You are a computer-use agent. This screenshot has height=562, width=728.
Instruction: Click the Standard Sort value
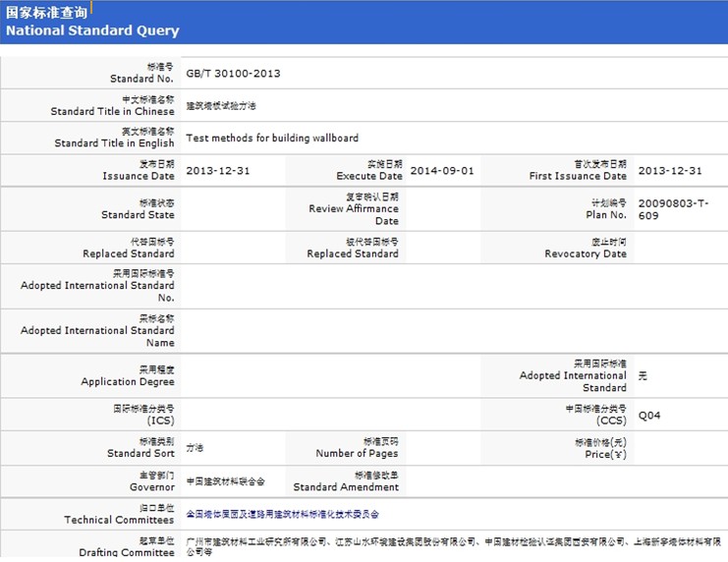[x=195, y=448]
